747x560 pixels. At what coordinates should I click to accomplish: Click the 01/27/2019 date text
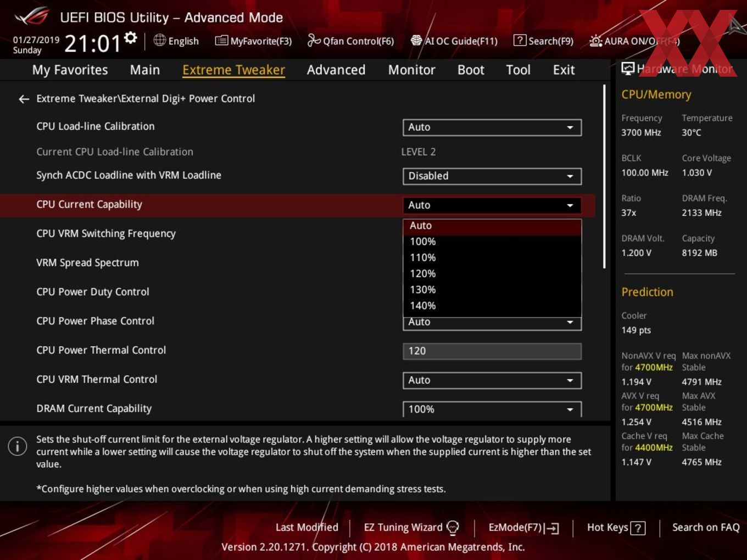point(36,40)
